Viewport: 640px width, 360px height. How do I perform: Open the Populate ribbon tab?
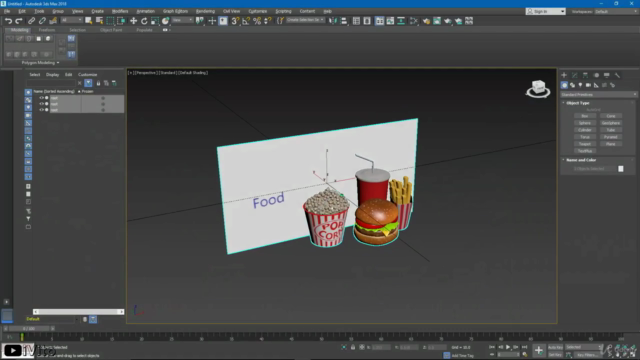click(144, 30)
